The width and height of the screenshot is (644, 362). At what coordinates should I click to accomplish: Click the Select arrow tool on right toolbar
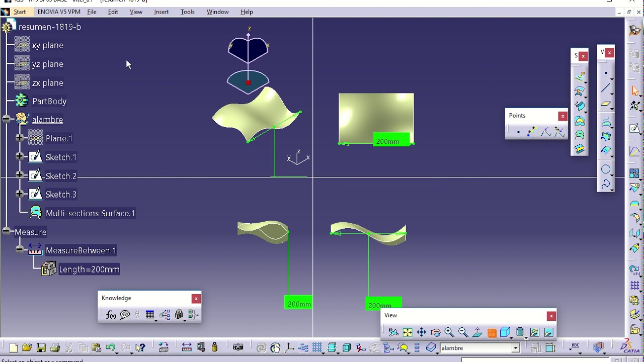point(635,91)
